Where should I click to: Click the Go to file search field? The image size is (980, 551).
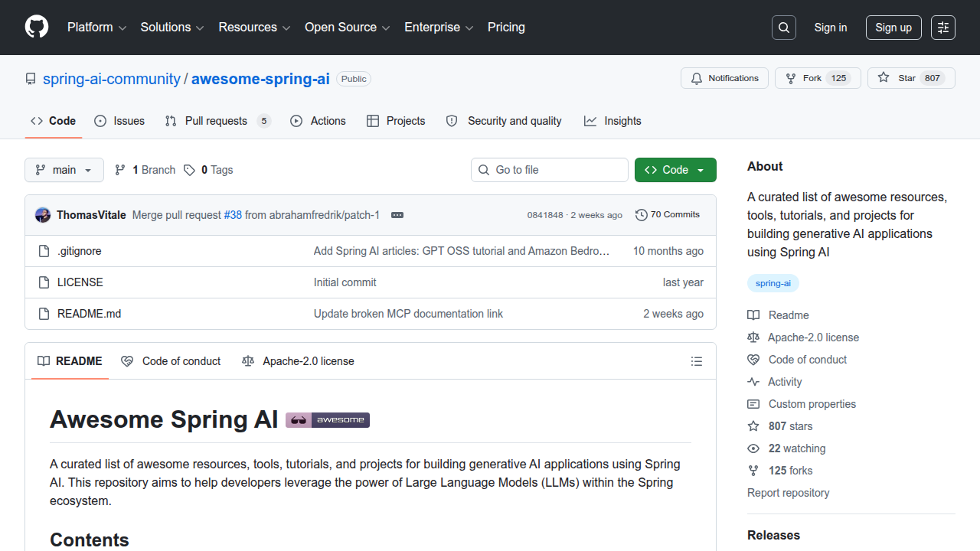coord(550,170)
